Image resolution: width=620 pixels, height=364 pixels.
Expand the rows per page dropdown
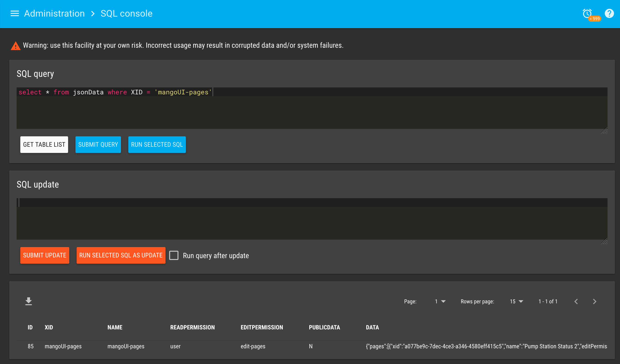click(x=517, y=301)
